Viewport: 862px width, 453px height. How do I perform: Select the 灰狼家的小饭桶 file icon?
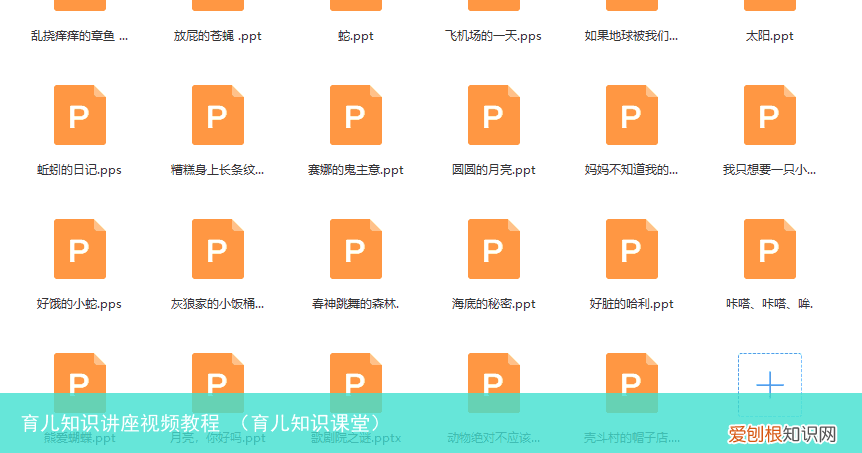(218, 249)
